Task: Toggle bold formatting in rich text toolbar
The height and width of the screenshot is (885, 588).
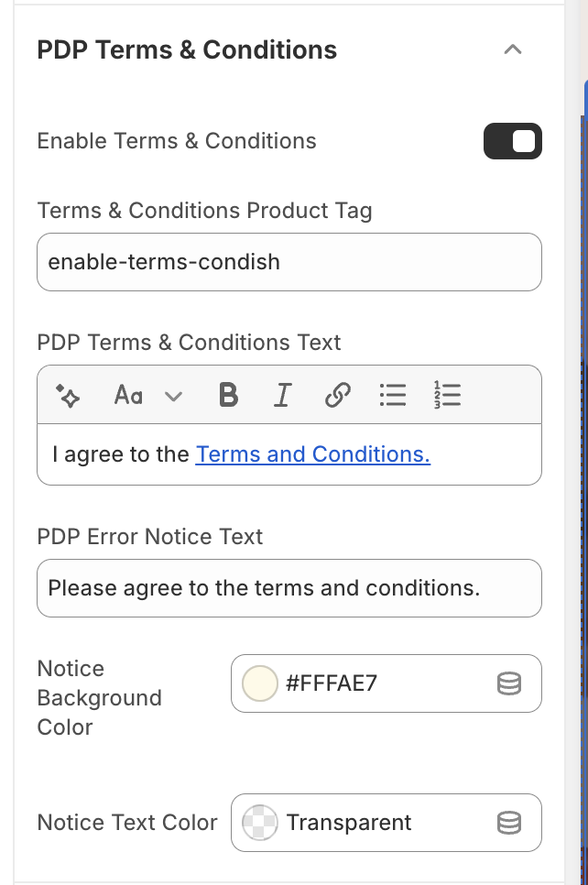Action: click(x=229, y=396)
